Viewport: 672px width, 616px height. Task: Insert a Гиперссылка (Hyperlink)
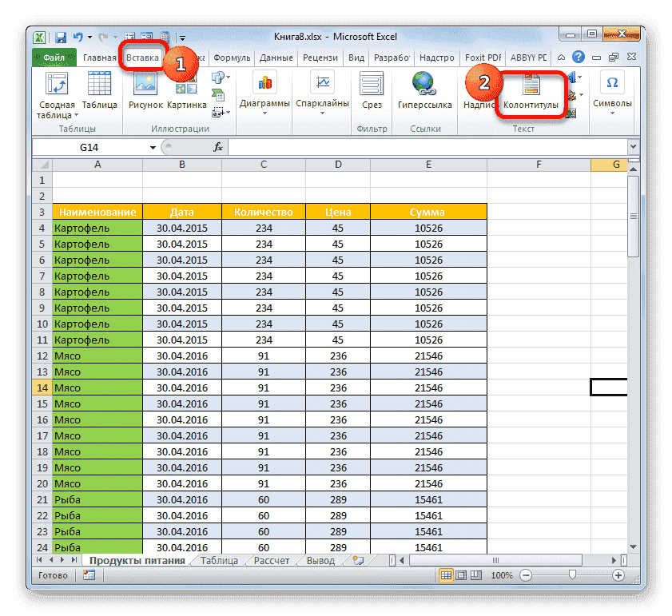[424, 91]
